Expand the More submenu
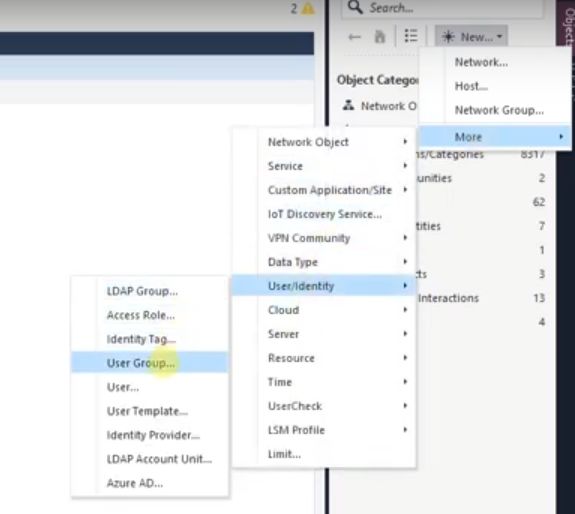The width and height of the screenshot is (575, 514). [495, 137]
